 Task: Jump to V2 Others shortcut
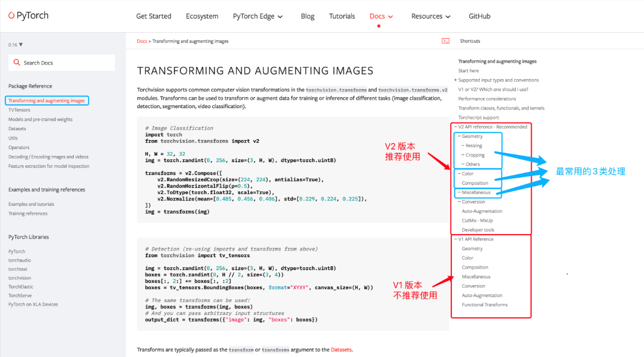pos(473,164)
